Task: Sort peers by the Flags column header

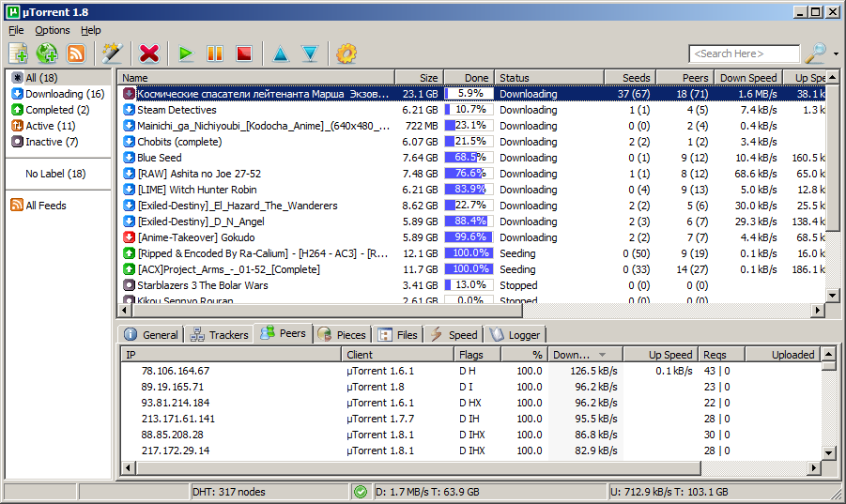Action: click(477, 355)
